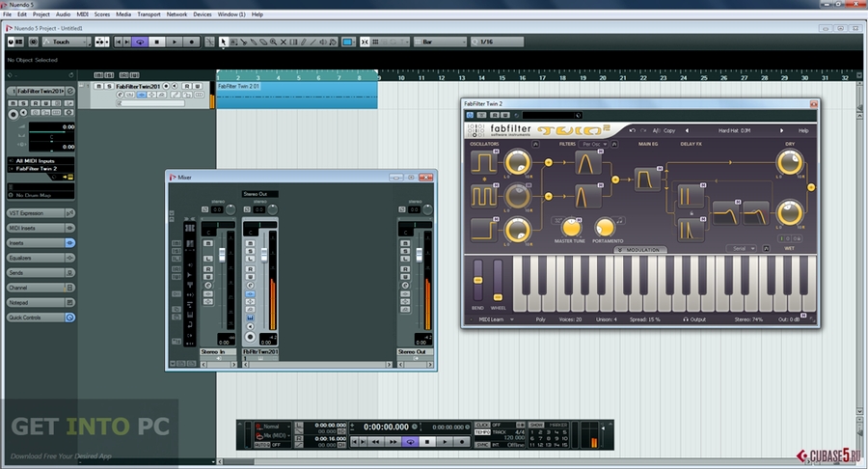Click the MIDI Learn button
Image resolution: width=868 pixels, height=469 pixels.
point(491,319)
